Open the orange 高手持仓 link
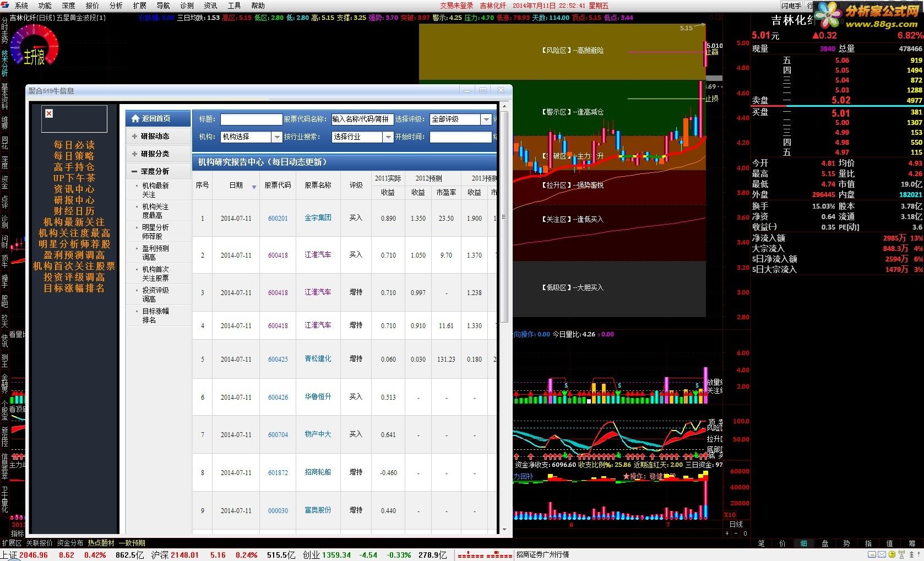924x561 pixels. pyautogui.click(x=74, y=167)
